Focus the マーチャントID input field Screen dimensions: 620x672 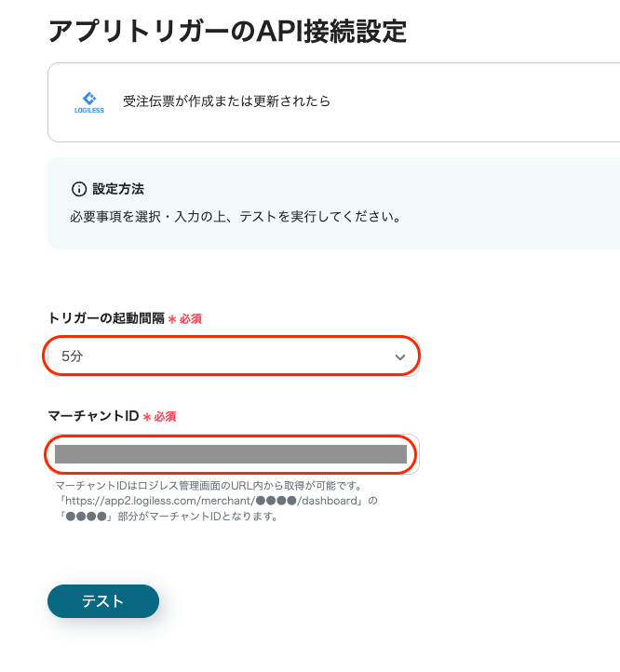[231, 454]
